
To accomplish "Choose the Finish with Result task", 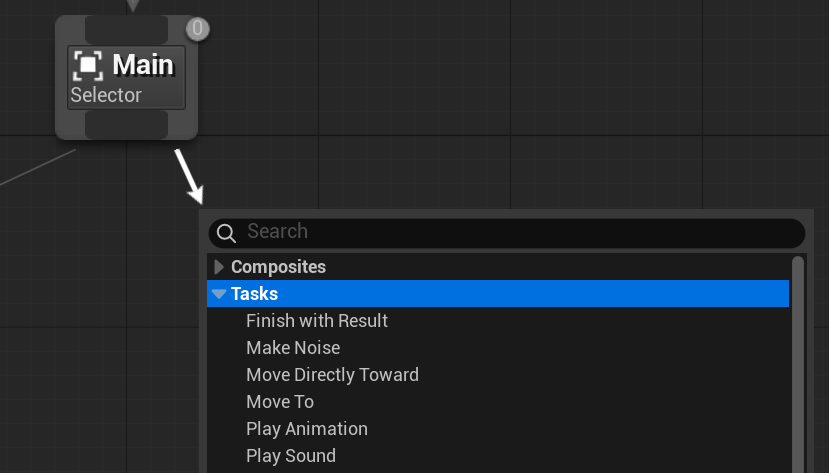I will pos(317,321).
